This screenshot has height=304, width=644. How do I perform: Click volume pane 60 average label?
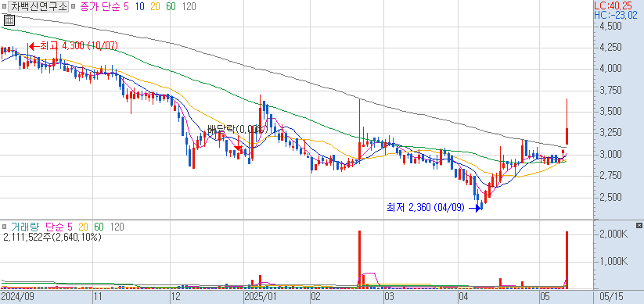click(99, 227)
